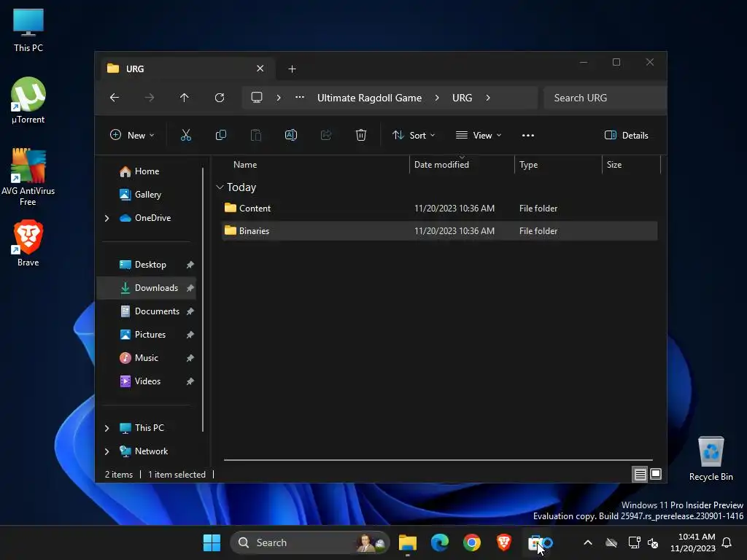Open Google Chrome from taskbar
Viewport: 747px width, 560px height.
pyautogui.click(x=472, y=542)
